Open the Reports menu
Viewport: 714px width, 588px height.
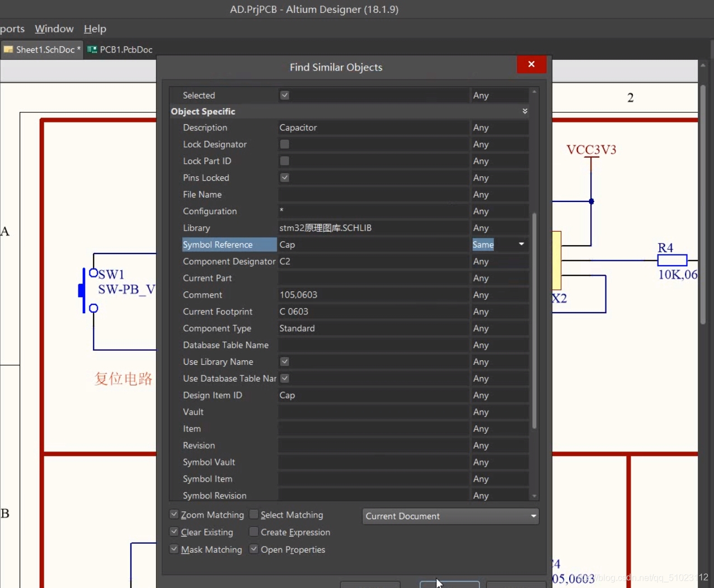coord(12,29)
